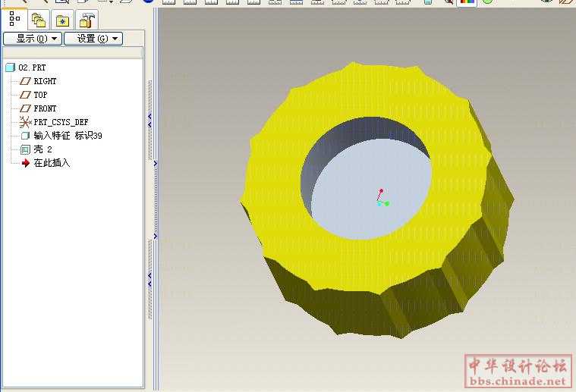
Task: Open the 设置 dropdown menu
Action: (x=92, y=38)
